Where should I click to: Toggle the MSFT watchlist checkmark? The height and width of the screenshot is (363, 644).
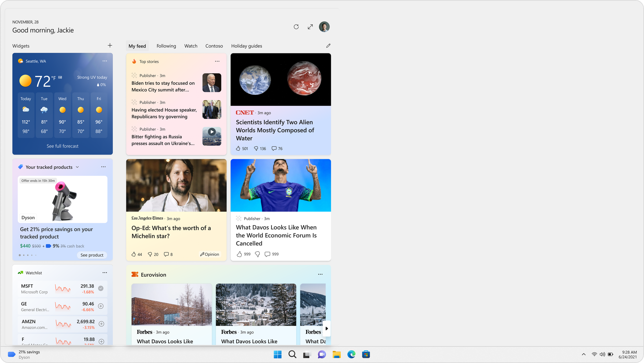pos(101,288)
